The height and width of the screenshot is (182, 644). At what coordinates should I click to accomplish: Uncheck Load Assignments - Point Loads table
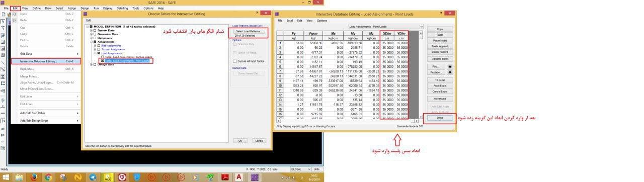(x=102, y=60)
